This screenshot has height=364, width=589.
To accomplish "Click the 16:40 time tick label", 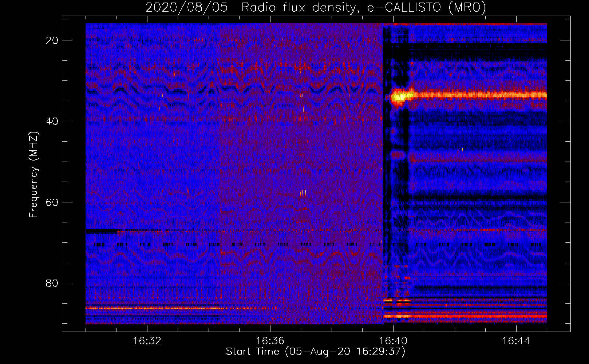I will pyautogui.click(x=393, y=341).
